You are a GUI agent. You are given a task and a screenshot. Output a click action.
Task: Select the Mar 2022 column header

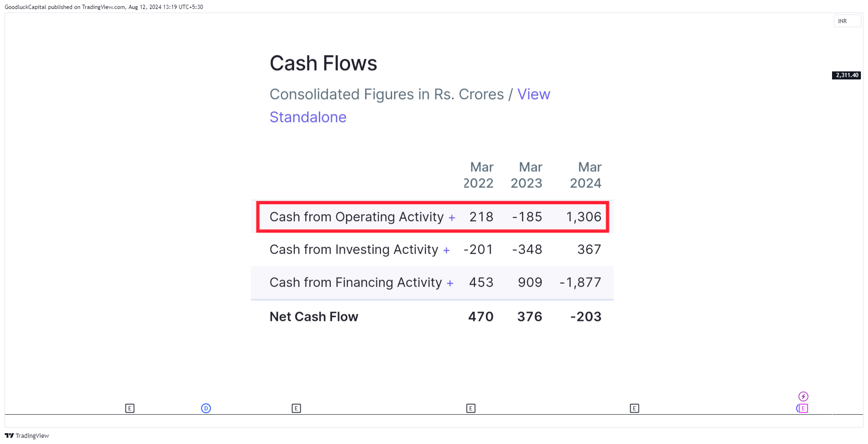478,175
